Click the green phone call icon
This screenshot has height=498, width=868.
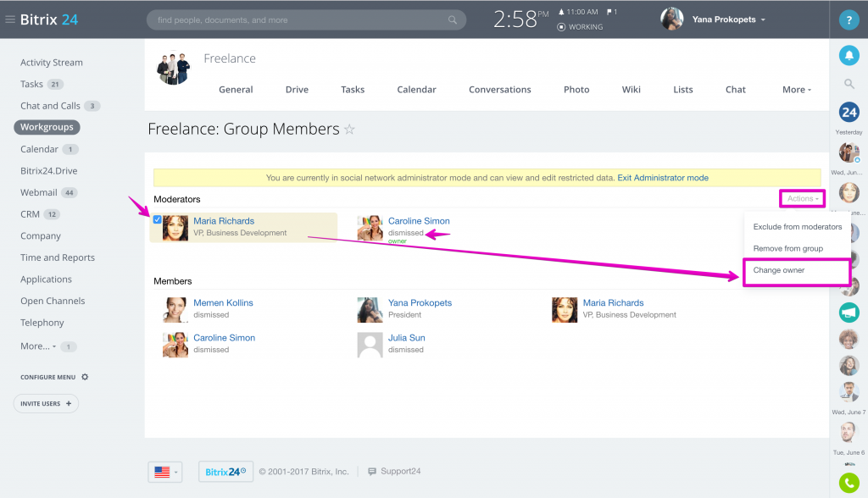click(849, 483)
